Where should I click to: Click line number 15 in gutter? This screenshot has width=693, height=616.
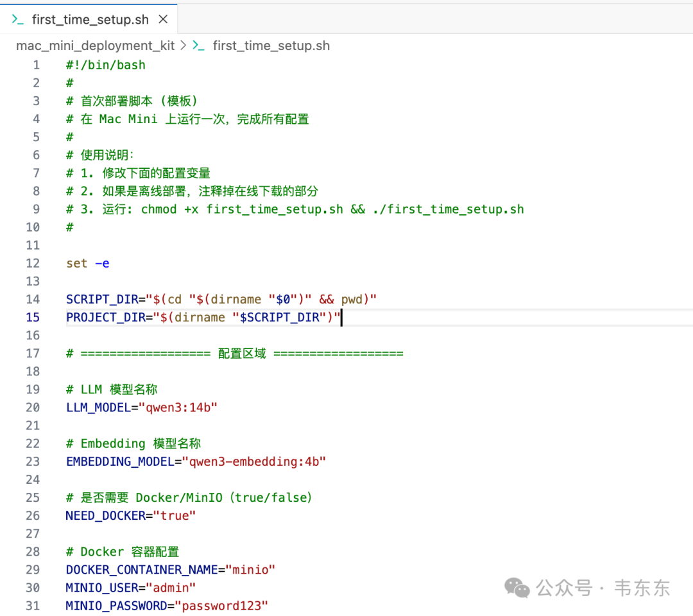[33, 317]
